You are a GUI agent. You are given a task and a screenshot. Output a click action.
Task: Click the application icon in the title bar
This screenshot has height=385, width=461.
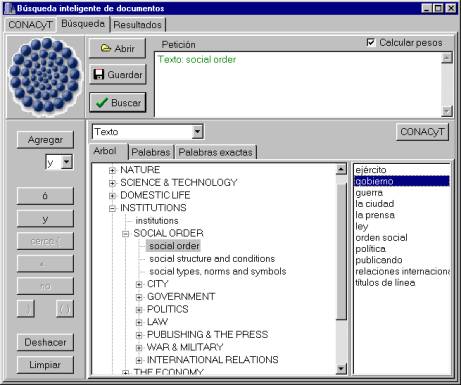(10, 8)
